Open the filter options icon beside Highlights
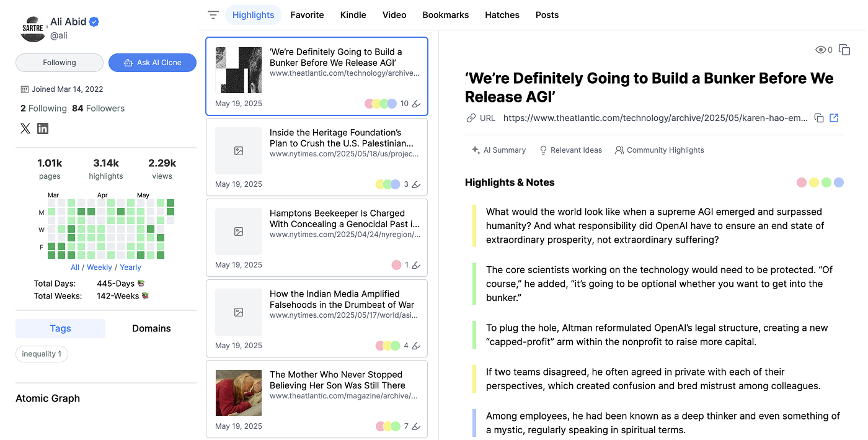The image size is (868, 440). click(x=213, y=15)
